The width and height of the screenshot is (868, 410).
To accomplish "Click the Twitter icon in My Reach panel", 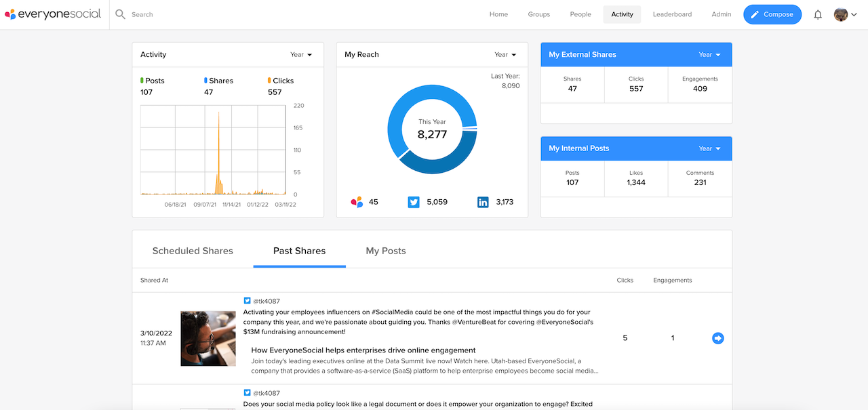I will [414, 201].
